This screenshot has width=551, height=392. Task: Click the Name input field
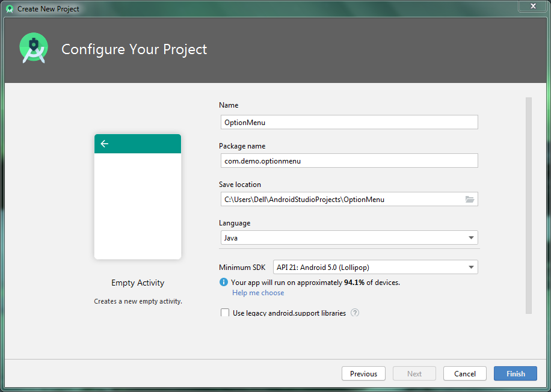click(349, 122)
